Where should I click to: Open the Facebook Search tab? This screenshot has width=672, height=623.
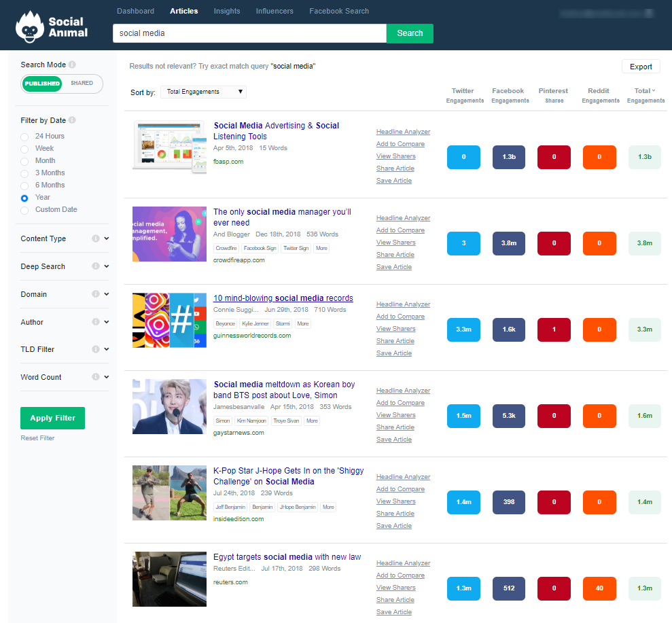(x=339, y=11)
